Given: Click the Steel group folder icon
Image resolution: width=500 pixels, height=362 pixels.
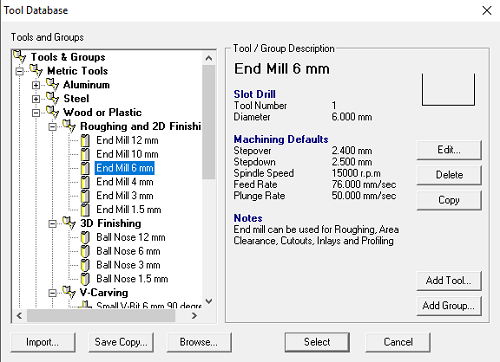Looking at the screenshot, I should (x=52, y=98).
